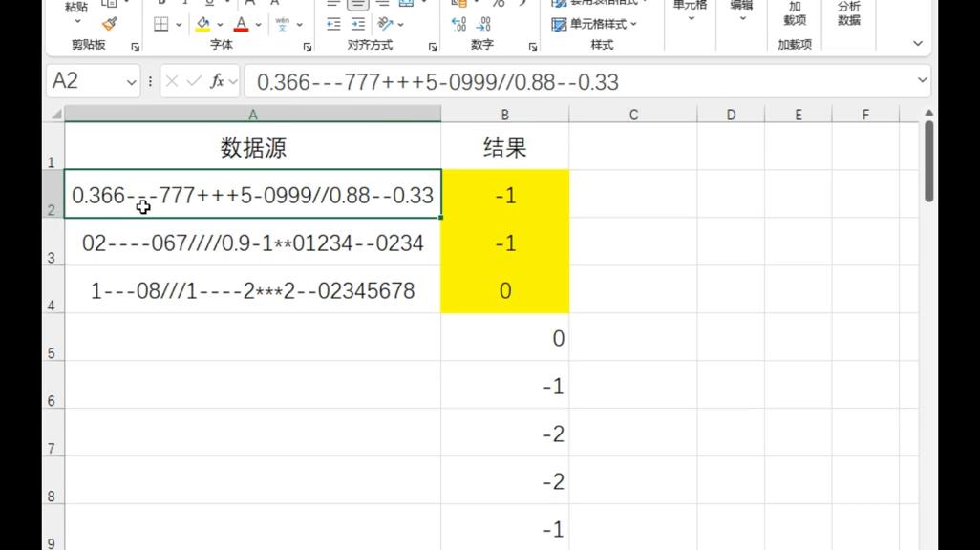Open the Name Box dropdown showing A2
Viewport: 980px width, 550px height.
(x=131, y=81)
